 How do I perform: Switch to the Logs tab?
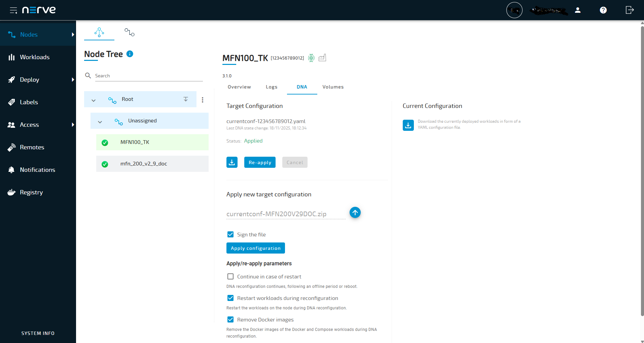pos(271,87)
